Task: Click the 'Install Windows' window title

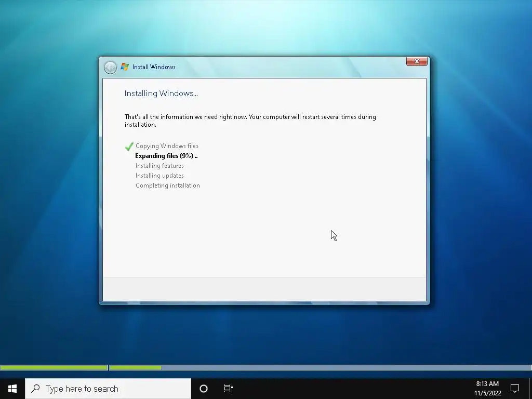Action: pyautogui.click(x=154, y=67)
